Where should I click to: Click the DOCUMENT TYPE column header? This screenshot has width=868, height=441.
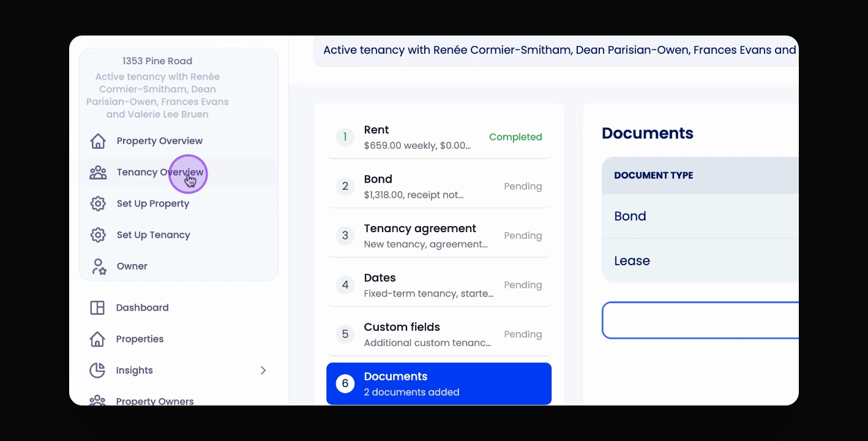pyautogui.click(x=654, y=175)
